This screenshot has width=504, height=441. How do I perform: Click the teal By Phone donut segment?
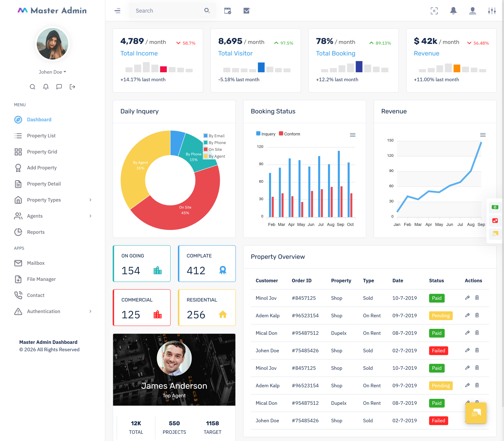click(x=195, y=153)
